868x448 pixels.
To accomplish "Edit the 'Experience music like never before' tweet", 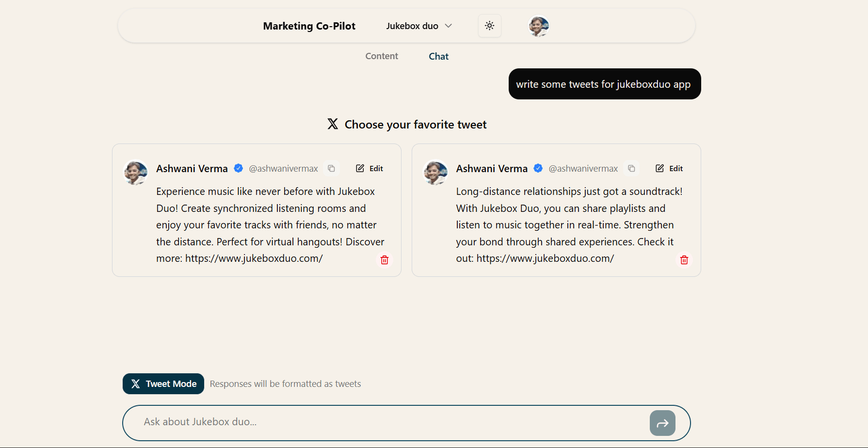I will click(x=370, y=168).
